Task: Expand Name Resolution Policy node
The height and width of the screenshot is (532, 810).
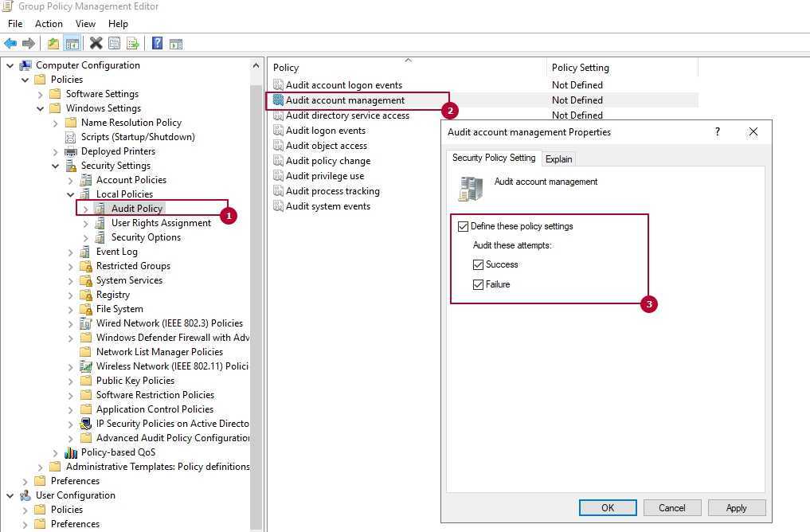Action: (55, 123)
